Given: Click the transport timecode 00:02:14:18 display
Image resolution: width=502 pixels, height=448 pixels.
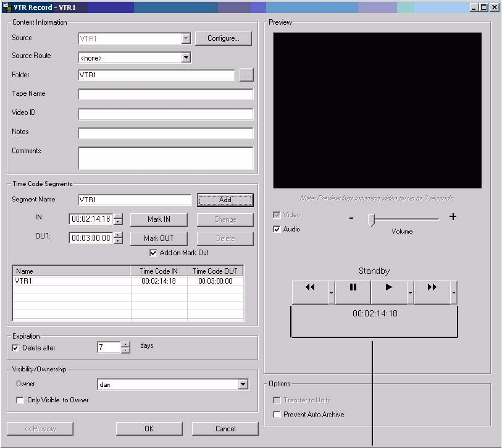Looking at the screenshot, I should point(375,313).
